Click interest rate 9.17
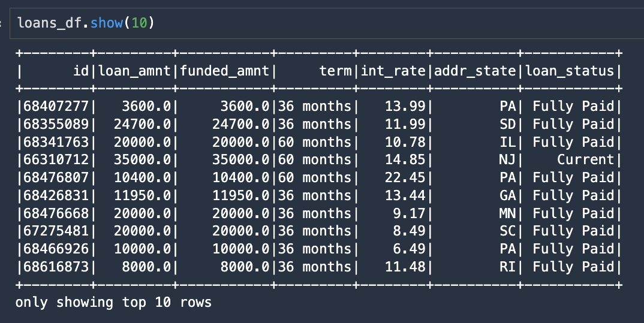The image size is (644, 323). [409, 213]
